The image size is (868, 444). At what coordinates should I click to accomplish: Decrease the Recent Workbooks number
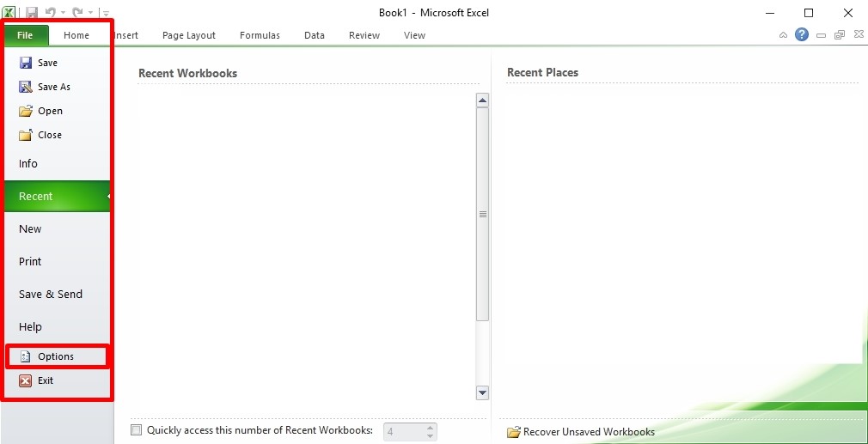click(430, 435)
